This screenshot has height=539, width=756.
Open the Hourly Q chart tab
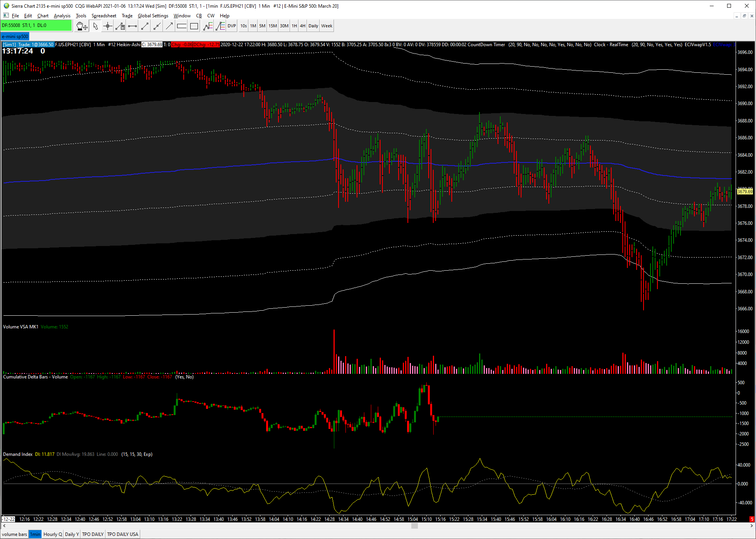[x=52, y=534]
